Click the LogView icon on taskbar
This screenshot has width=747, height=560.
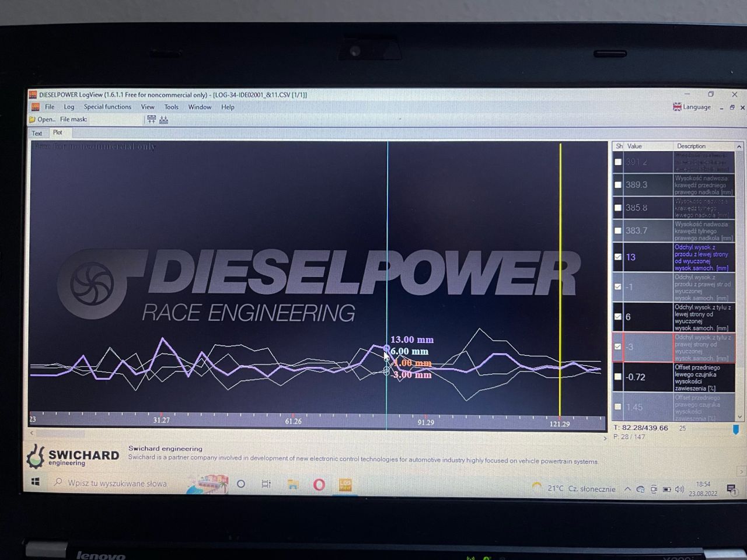(345, 485)
